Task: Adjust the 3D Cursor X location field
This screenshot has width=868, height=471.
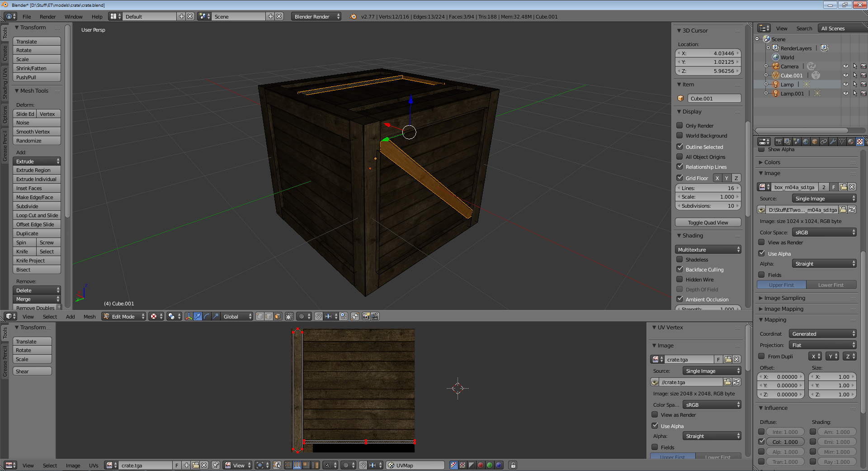Action: pyautogui.click(x=708, y=53)
